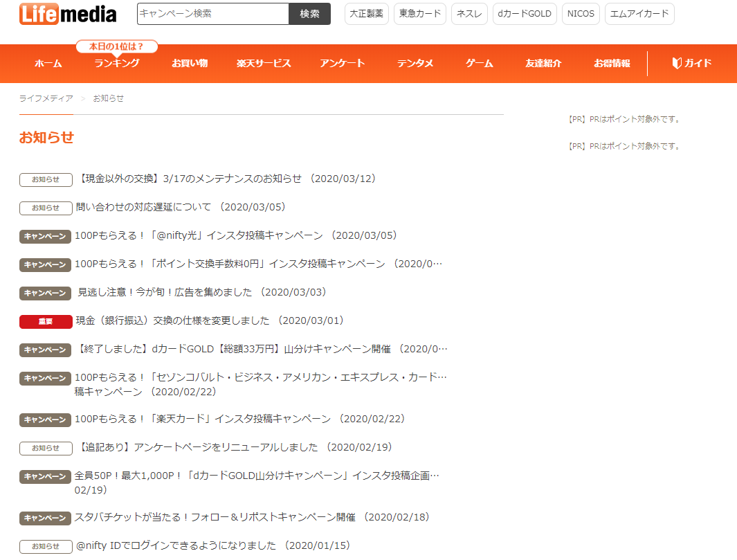Navigate to 友達紹介 page

tap(543, 64)
